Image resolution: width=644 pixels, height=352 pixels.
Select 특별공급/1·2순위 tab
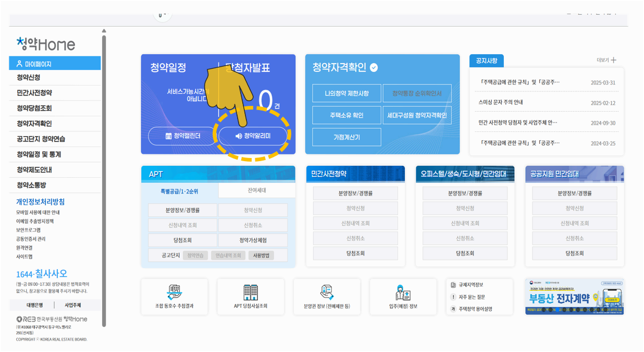coord(179,191)
